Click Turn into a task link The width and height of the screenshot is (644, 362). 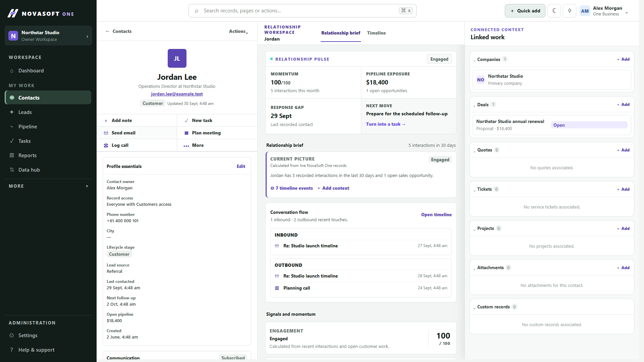pyautogui.click(x=386, y=124)
